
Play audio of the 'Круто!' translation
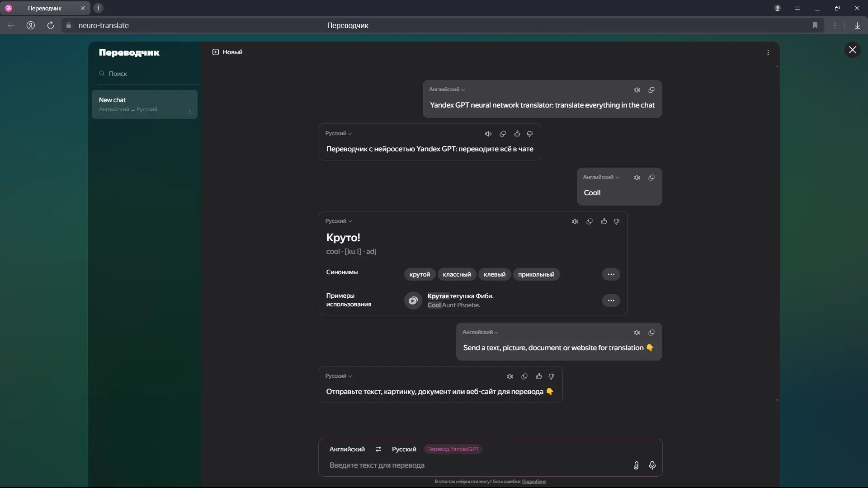click(x=575, y=221)
